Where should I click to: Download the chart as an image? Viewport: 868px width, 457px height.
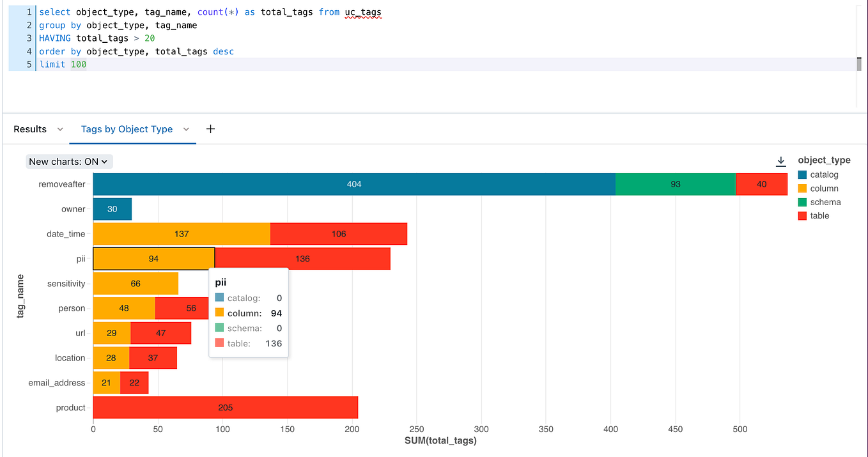click(x=780, y=161)
